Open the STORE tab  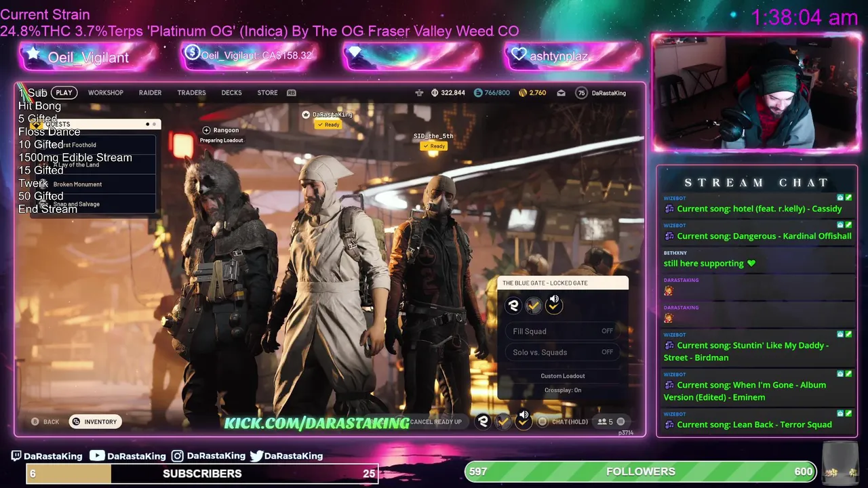[267, 93]
